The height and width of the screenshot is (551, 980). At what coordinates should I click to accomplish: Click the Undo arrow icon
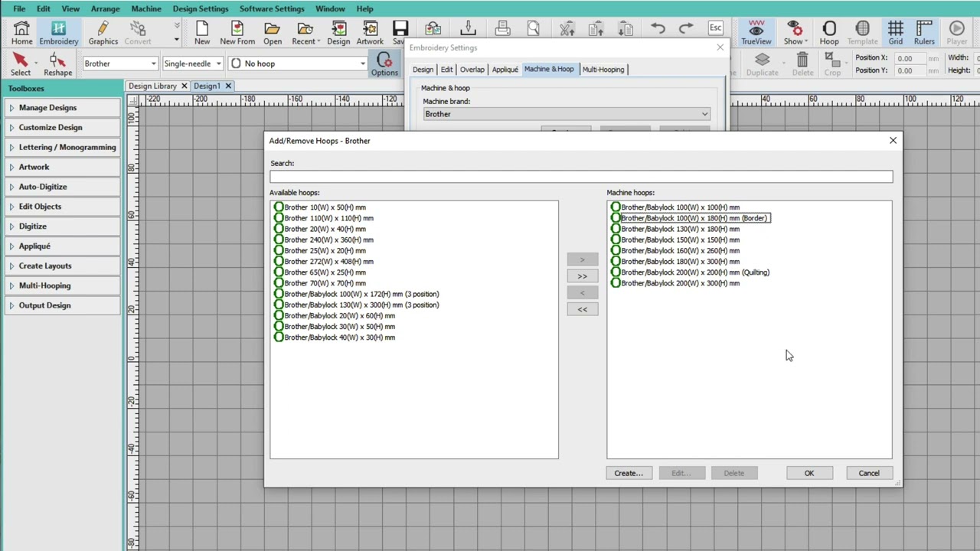(x=658, y=29)
